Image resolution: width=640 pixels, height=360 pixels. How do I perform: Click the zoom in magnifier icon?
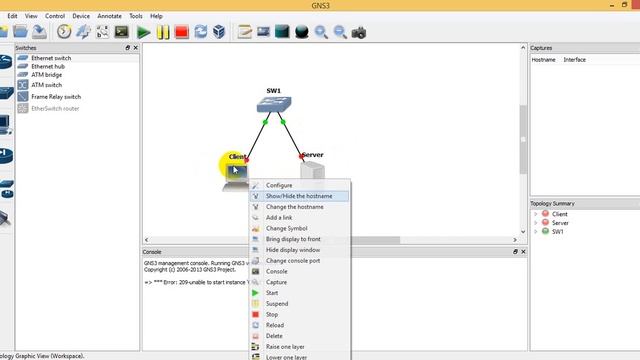(x=321, y=32)
